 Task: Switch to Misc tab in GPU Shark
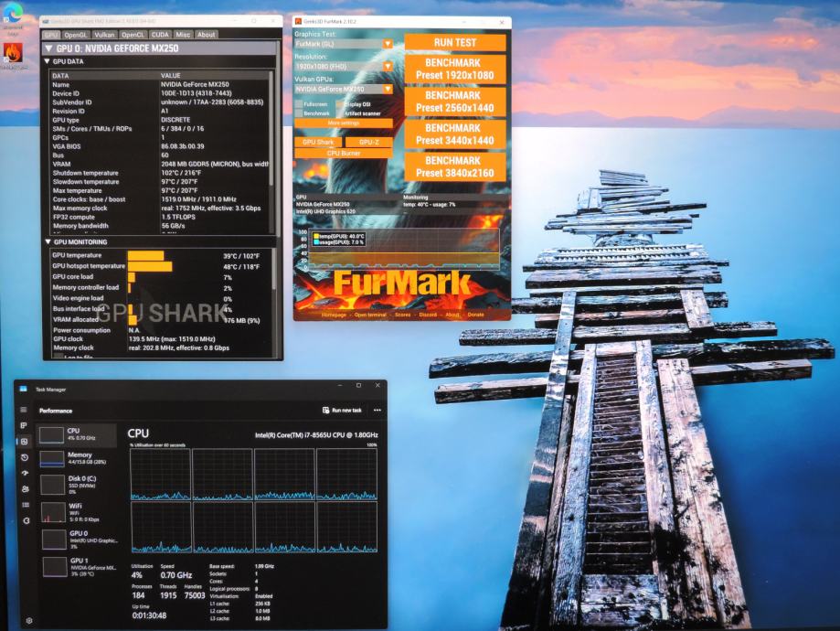[x=183, y=35]
